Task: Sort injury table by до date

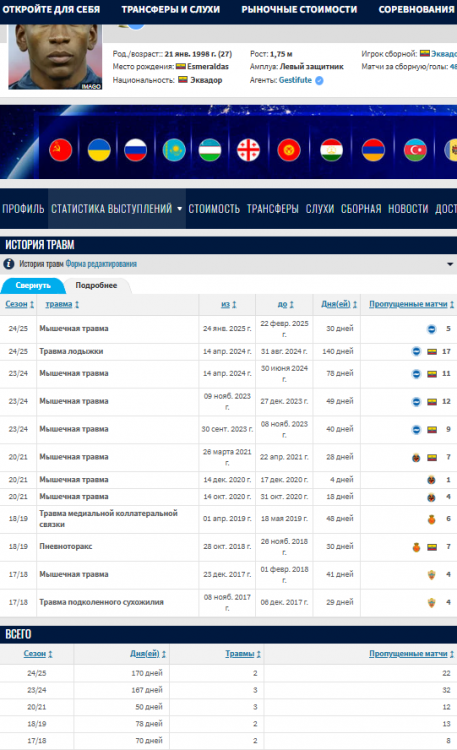Action: click(286, 304)
